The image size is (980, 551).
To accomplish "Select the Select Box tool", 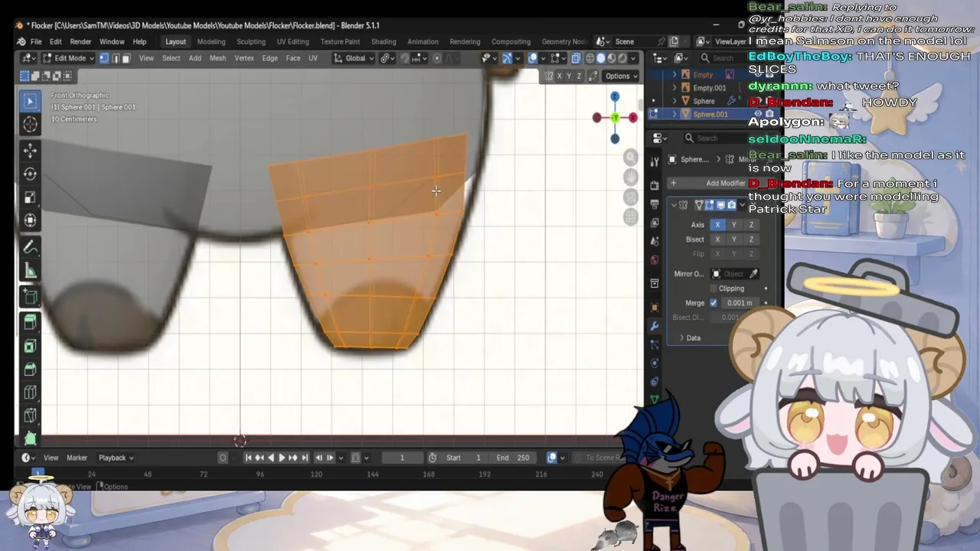I will 31,101.
